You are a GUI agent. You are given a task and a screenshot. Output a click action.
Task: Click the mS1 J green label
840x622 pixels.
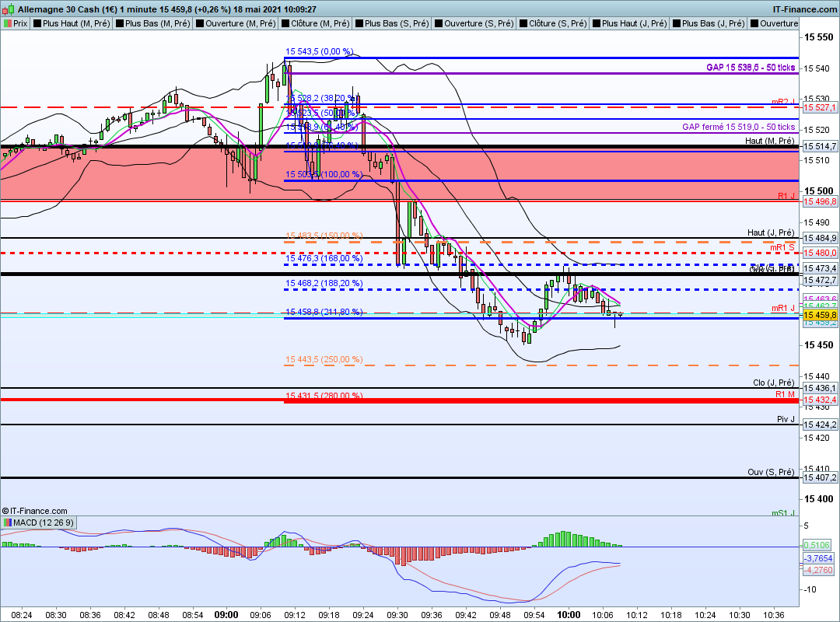click(783, 512)
